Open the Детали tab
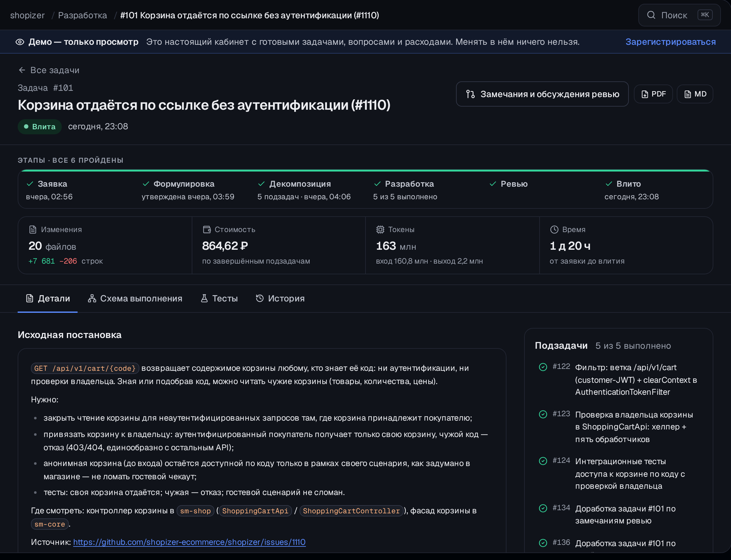The width and height of the screenshot is (731, 560). (48, 298)
